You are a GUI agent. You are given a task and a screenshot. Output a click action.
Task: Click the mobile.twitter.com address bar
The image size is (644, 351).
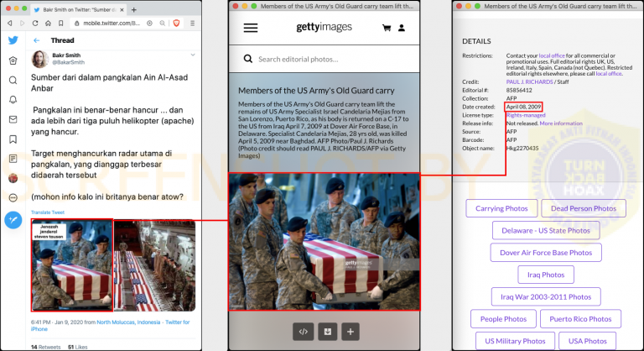(111, 24)
